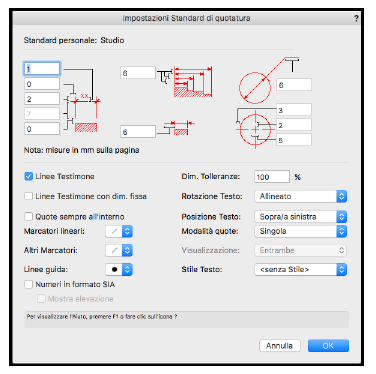The height and width of the screenshot is (374, 376).
Task: Click the center mark crosshair circle diagram
Action: coord(255,129)
